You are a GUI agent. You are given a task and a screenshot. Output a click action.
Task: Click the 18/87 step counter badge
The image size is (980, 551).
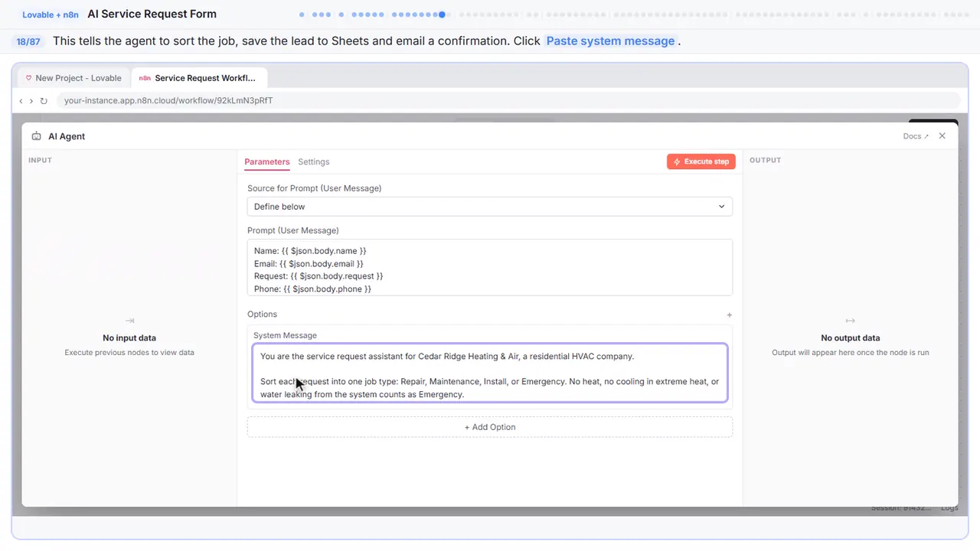28,41
